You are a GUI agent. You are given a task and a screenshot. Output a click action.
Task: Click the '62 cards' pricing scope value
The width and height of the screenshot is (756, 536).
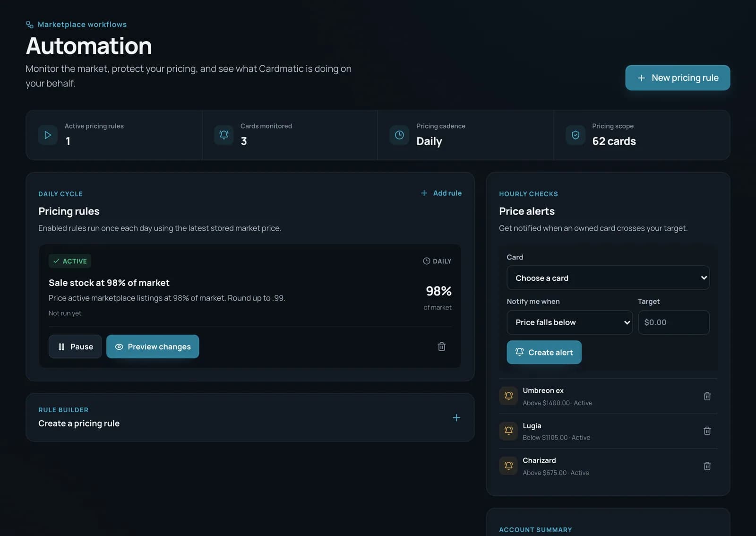(614, 141)
